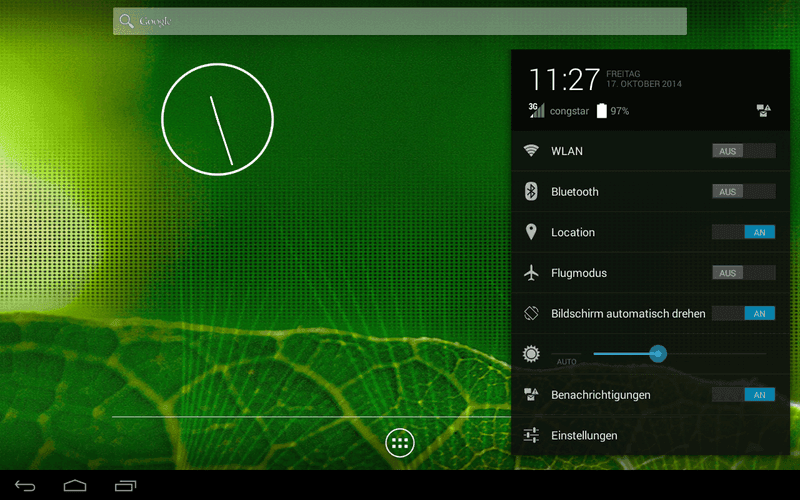Open the Google search bar
Screen dimensions: 800x500
pyautogui.click(x=399, y=21)
